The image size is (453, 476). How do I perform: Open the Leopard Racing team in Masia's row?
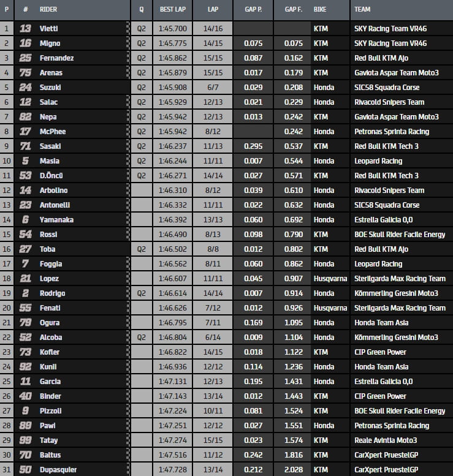378,161
